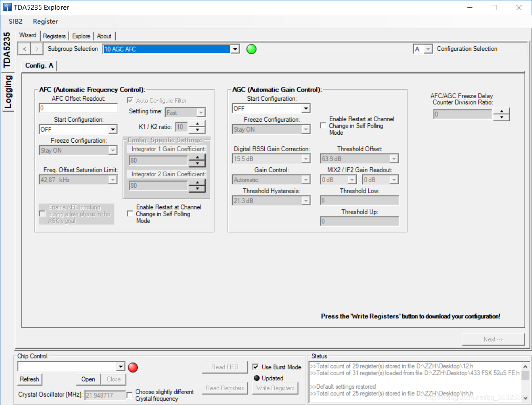Enable AFC Restart at Channel Change checkbox

click(x=130, y=214)
